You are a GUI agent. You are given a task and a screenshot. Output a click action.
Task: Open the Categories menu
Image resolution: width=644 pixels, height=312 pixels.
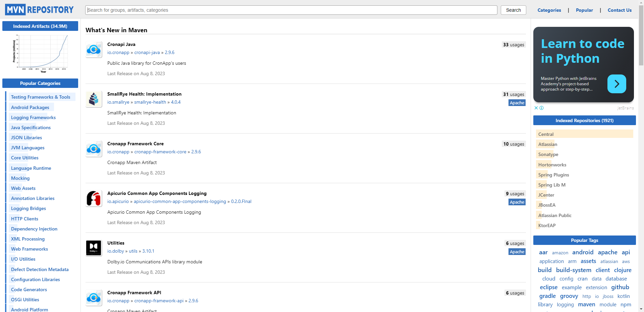point(549,10)
